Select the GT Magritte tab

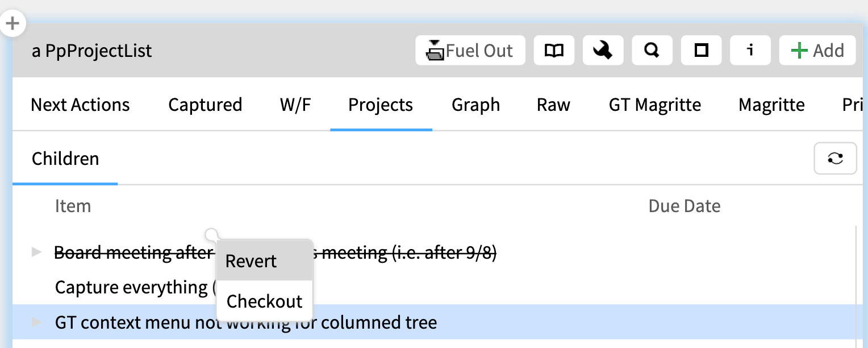click(x=655, y=105)
